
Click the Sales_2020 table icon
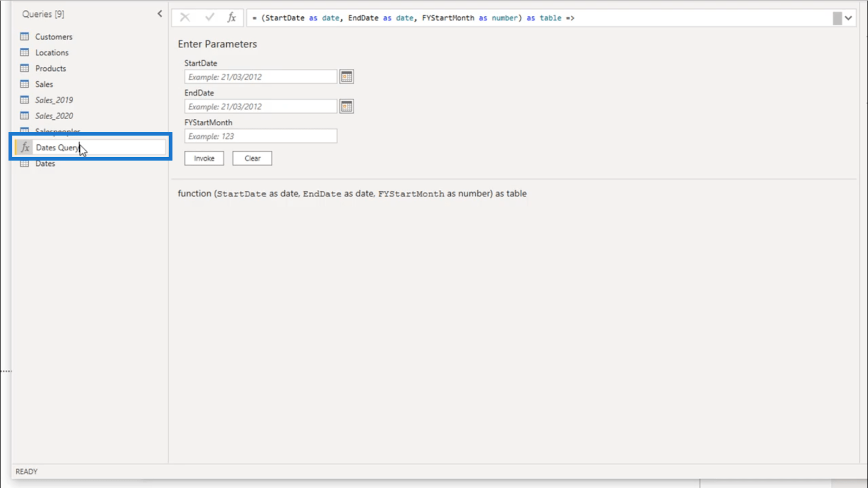click(x=24, y=115)
